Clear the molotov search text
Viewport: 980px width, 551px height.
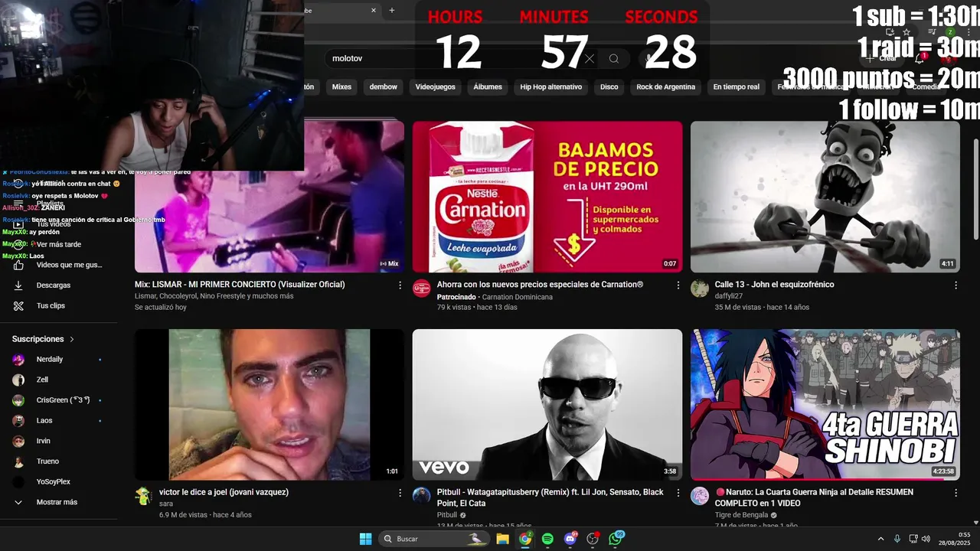pos(590,58)
